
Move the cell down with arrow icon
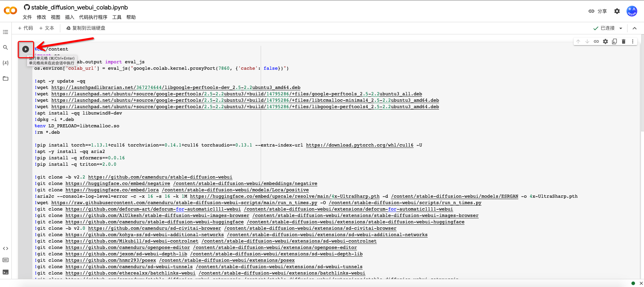click(x=587, y=41)
